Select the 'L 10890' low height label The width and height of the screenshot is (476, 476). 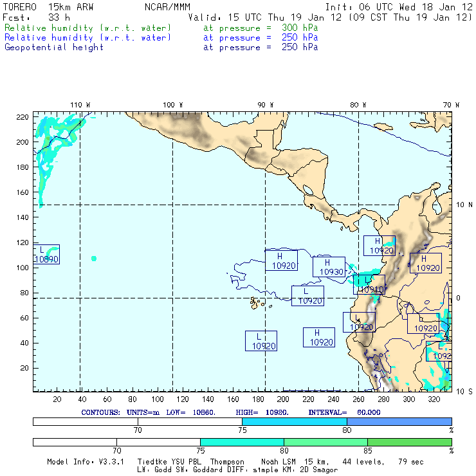click(x=46, y=254)
